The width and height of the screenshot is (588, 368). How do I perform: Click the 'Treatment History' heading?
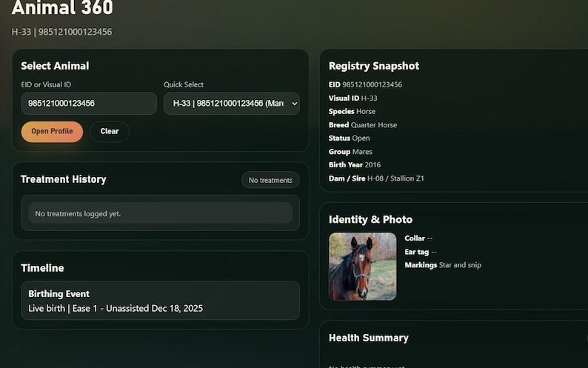pos(64,179)
